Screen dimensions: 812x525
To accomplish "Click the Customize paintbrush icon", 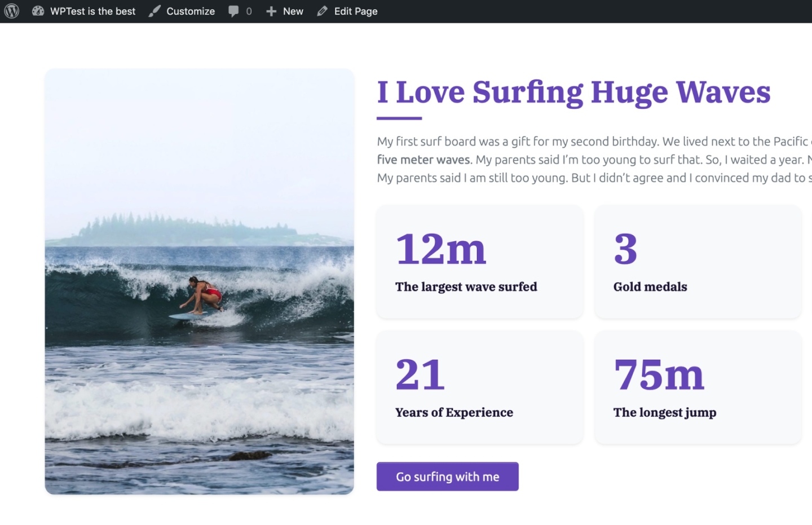I will click(154, 11).
